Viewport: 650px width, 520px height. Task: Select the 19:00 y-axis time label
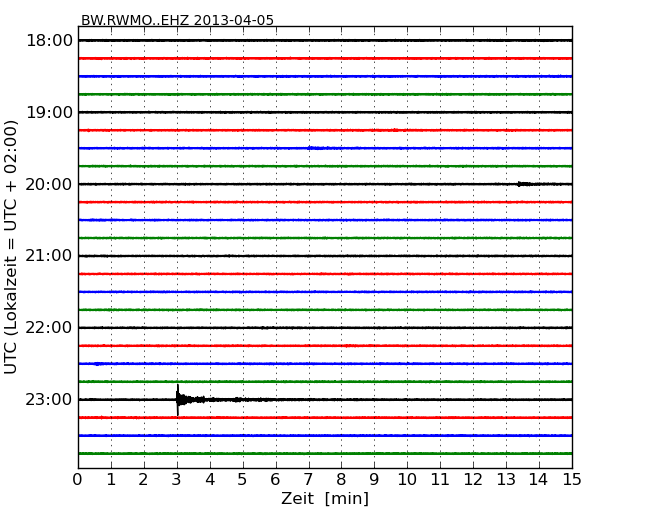(49, 112)
